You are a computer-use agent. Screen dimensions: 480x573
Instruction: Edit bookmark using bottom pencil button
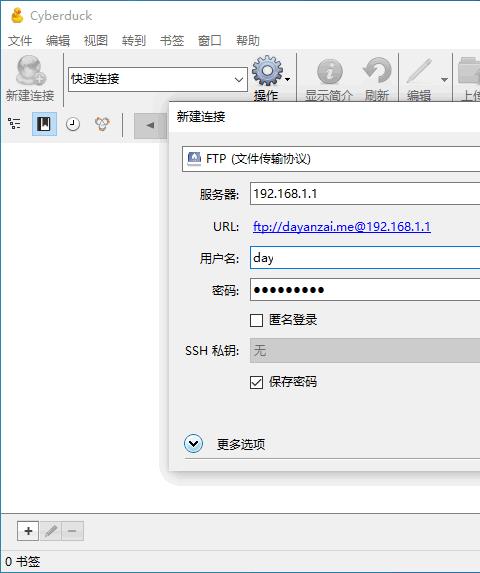[51, 531]
